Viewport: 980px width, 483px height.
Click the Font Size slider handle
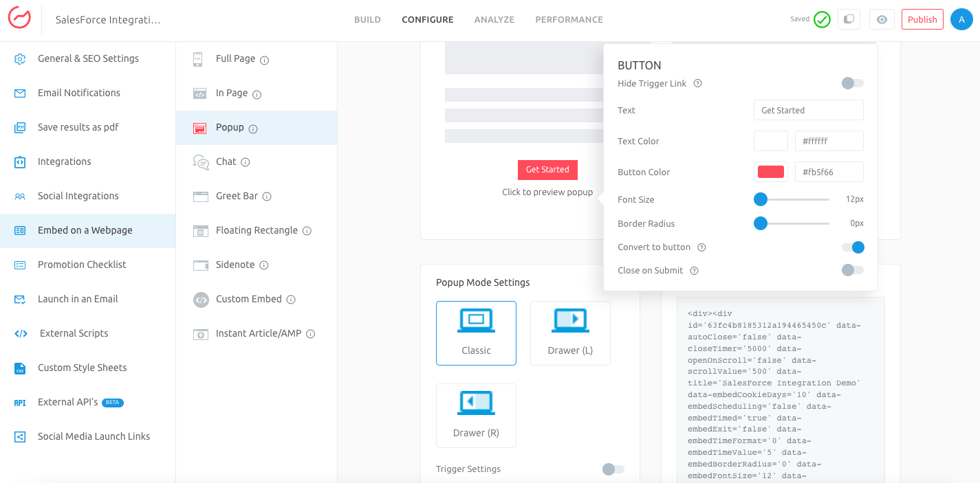point(760,199)
